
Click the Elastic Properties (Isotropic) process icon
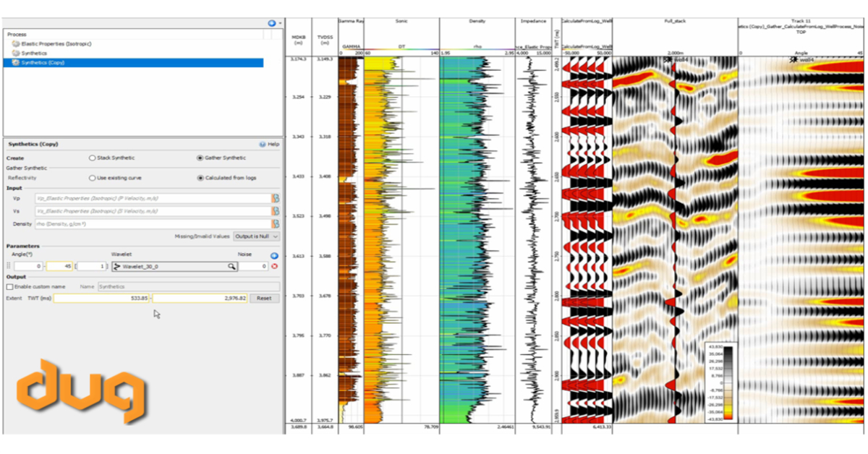pos(16,44)
